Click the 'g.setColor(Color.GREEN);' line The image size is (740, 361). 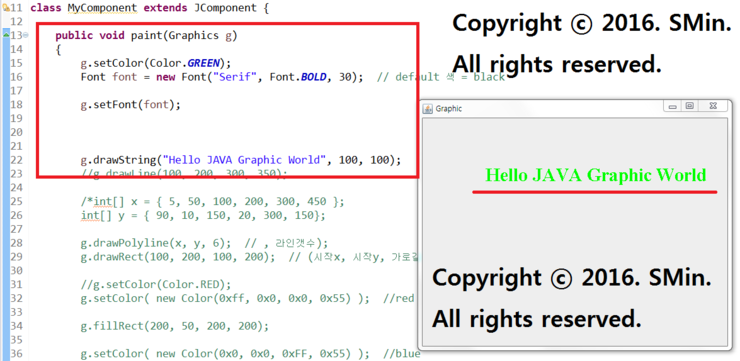(x=156, y=63)
